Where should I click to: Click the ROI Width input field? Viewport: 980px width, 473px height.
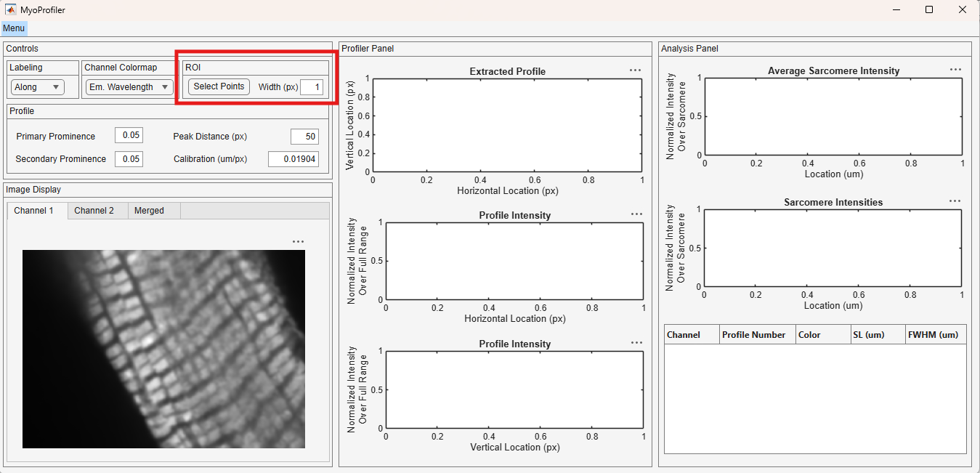[312, 87]
